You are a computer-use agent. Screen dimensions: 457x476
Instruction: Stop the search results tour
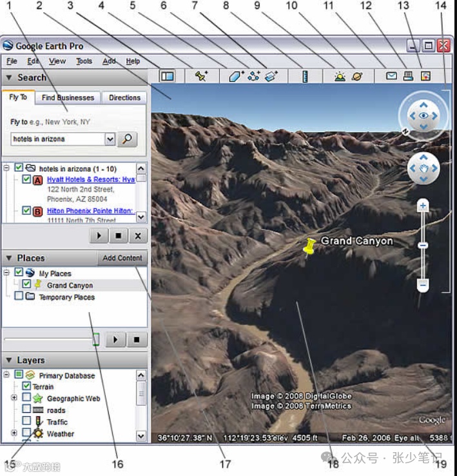pos(119,235)
